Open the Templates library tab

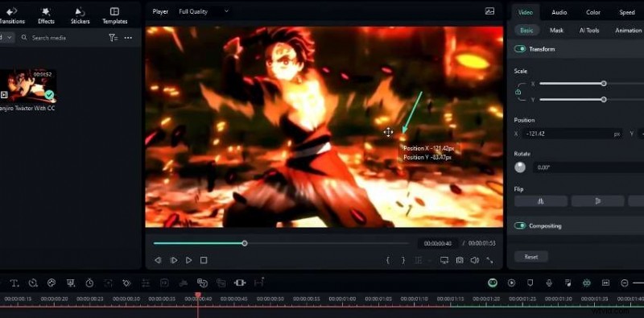pos(115,15)
